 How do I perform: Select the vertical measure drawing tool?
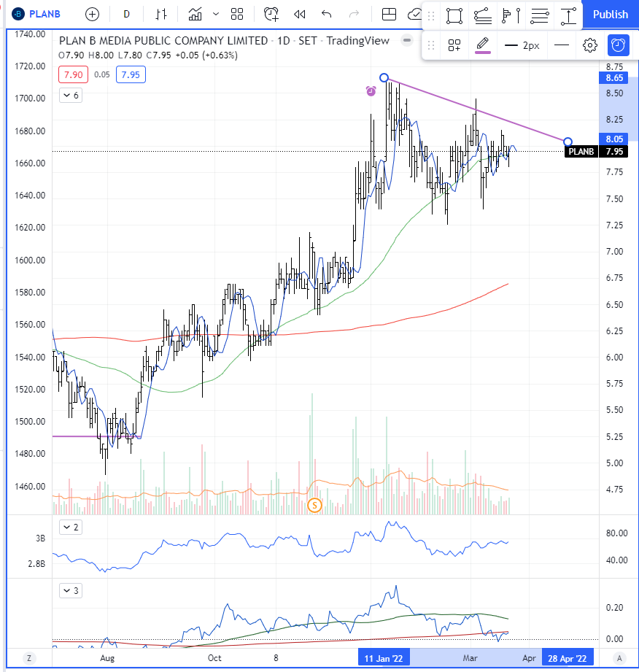point(568,16)
